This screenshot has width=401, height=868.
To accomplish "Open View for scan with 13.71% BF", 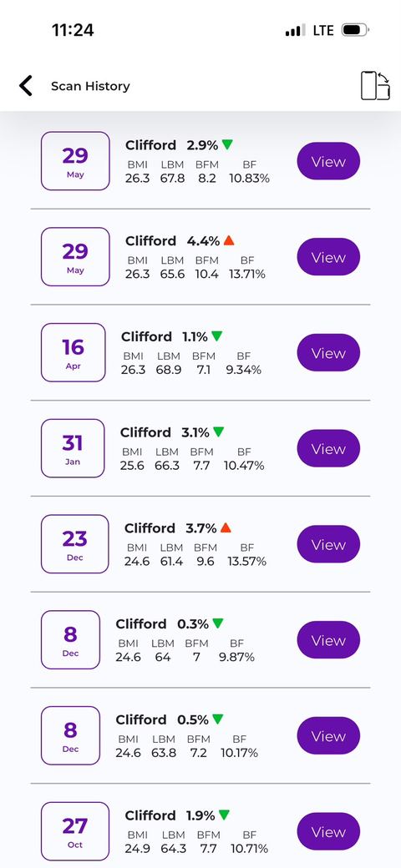I will pos(328,257).
